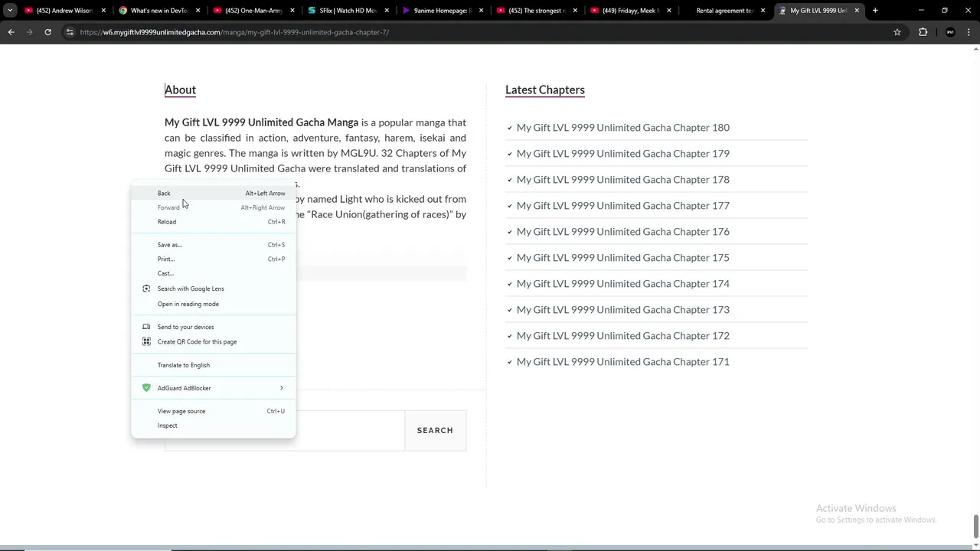Open Gacha Chapter 171 link

tap(623, 362)
